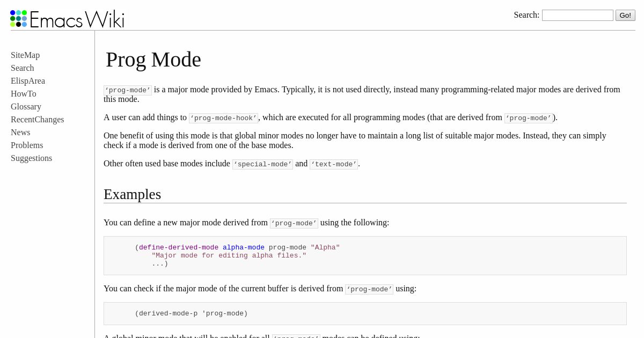Click the Prog Mode page heading
Image resolution: width=644 pixels, height=338 pixels.
153,60
